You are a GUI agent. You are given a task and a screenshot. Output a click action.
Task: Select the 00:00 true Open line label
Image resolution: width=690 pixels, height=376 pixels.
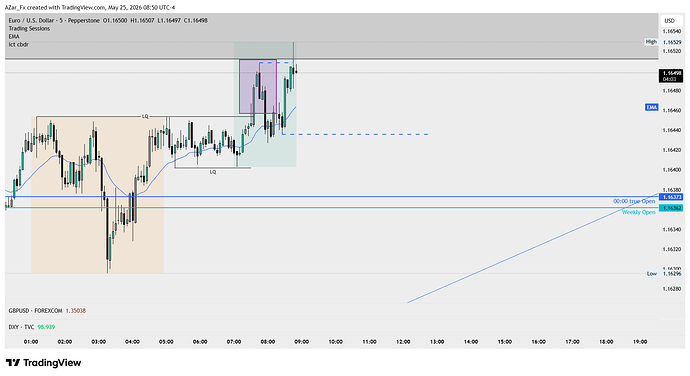click(634, 201)
